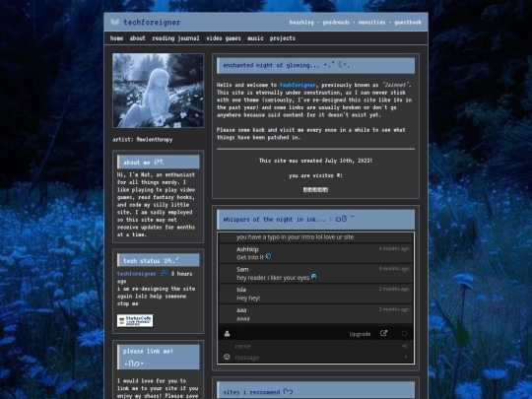Click the send message arrow icon
This screenshot has width=532, height=399.
406,357
